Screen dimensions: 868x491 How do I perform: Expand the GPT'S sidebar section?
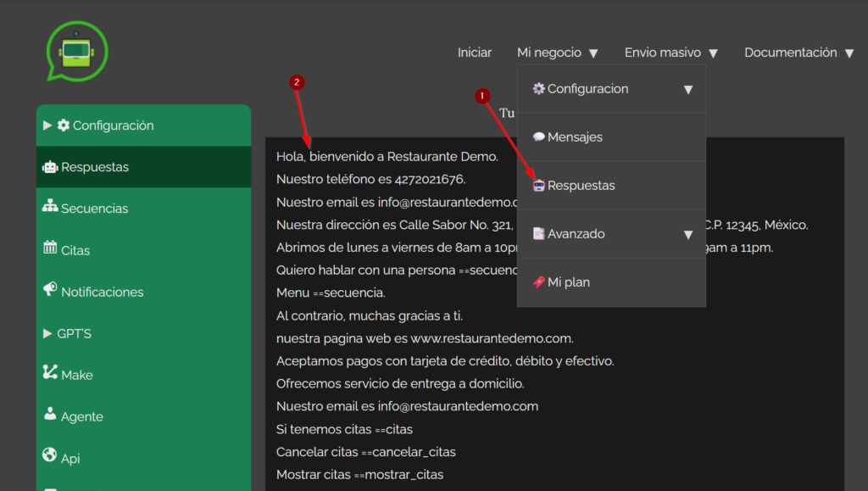[47, 333]
